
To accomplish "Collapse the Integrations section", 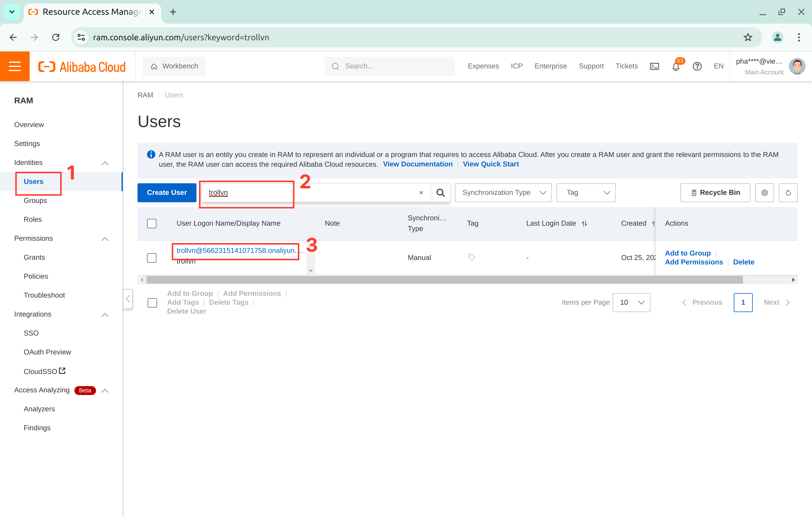I will pos(105,315).
